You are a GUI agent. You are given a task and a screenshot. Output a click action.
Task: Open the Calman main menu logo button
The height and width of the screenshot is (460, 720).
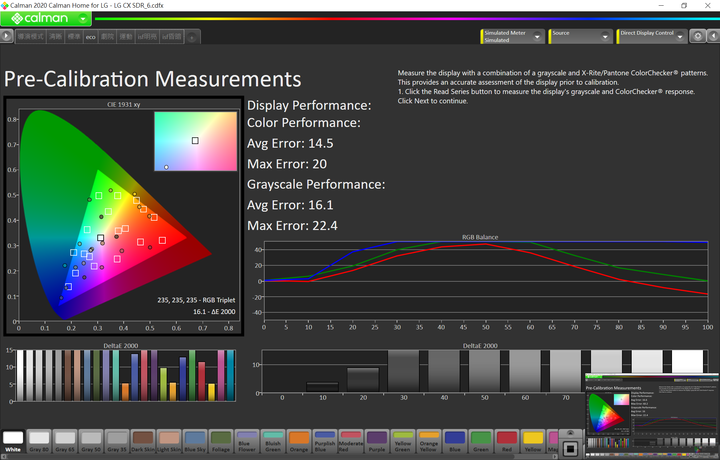[45, 18]
